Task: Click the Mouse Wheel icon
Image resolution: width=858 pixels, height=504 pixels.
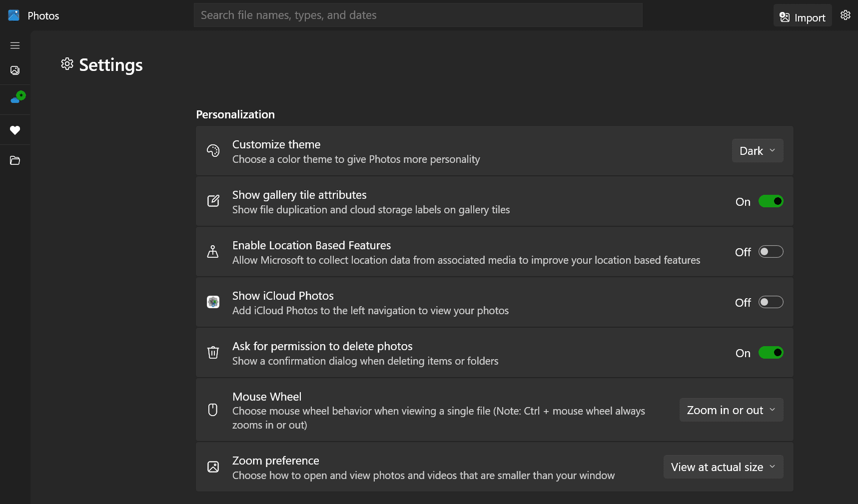Action: pyautogui.click(x=213, y=410)
